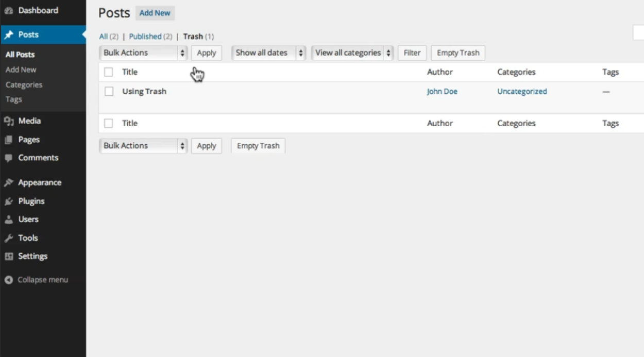The height and width of the screenshot is (357, 644).
Task: Open the top Bulk Actions dropdown
Action: [143, 53]
